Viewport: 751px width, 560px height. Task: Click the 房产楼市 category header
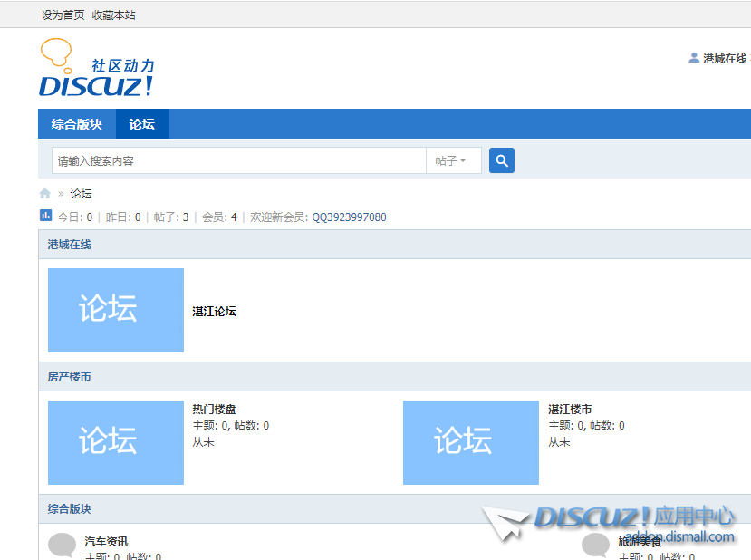coord(70,376)
